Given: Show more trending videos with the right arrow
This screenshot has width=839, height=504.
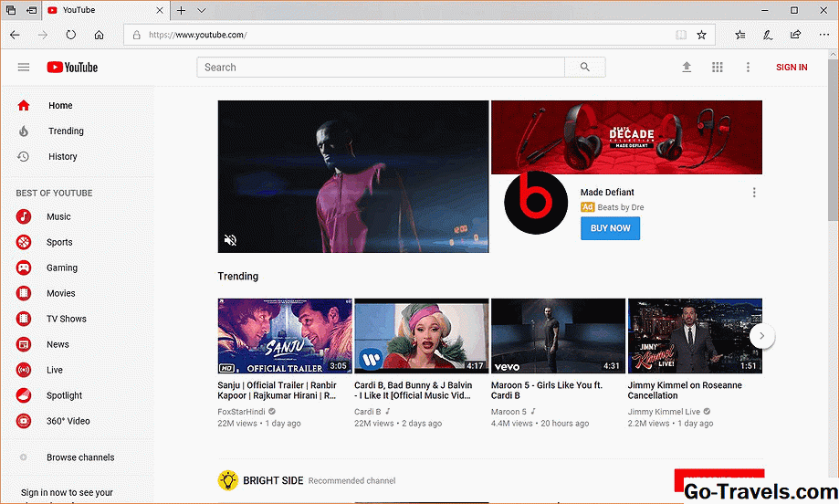Looking at the screenshot, I should 761,336.
